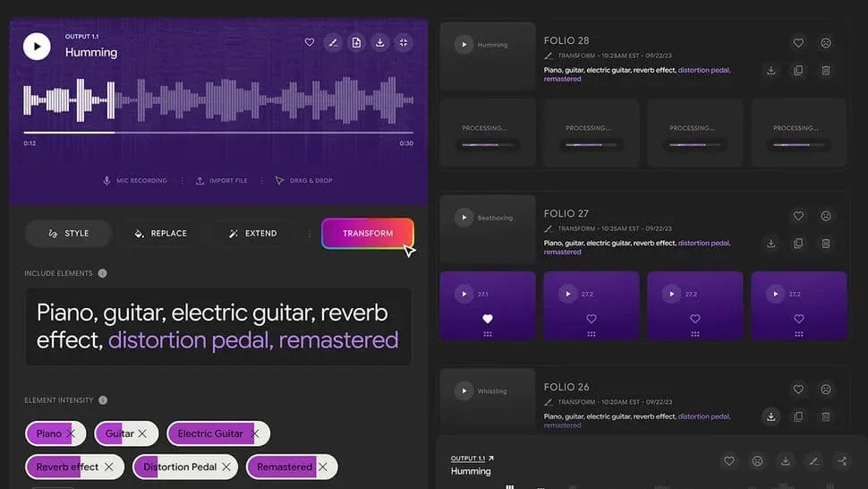This screenshot has width=868, height=489.
Task: Click the Folio 27 title
Action: (566, 213)
